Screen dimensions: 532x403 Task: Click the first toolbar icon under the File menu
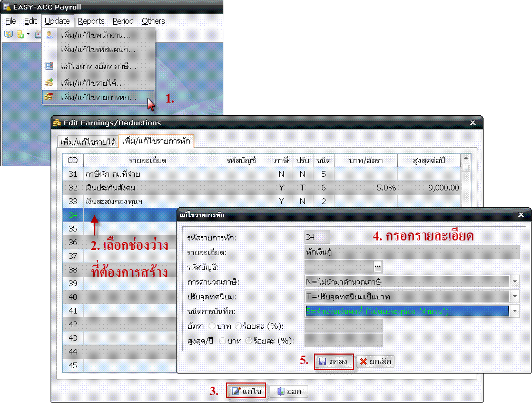[8, 34]
